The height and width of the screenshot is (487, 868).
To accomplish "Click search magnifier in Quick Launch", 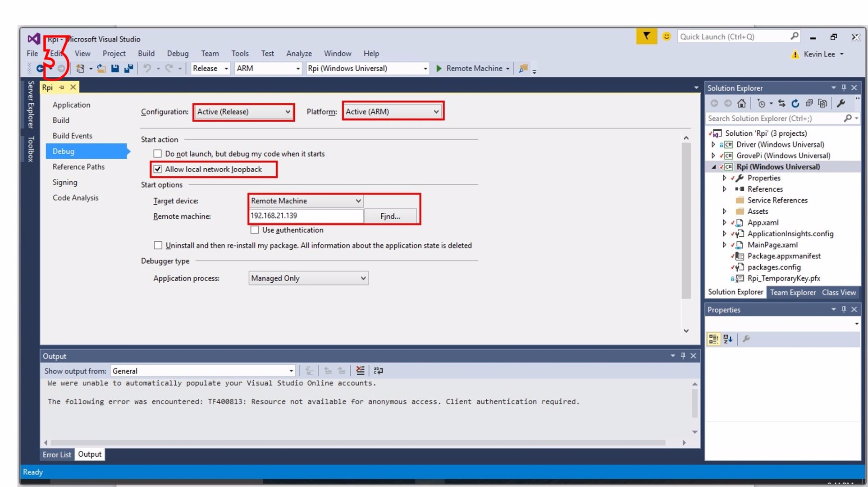I will 794,37.
